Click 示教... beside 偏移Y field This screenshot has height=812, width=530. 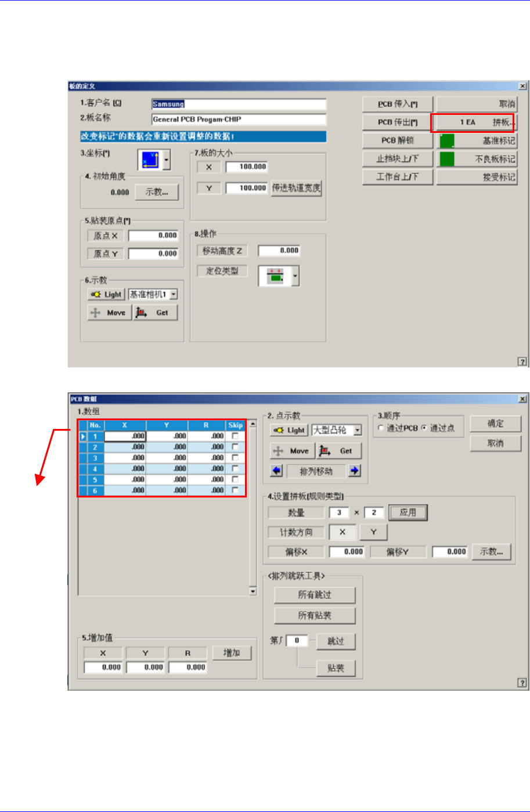tap(491, 551)
